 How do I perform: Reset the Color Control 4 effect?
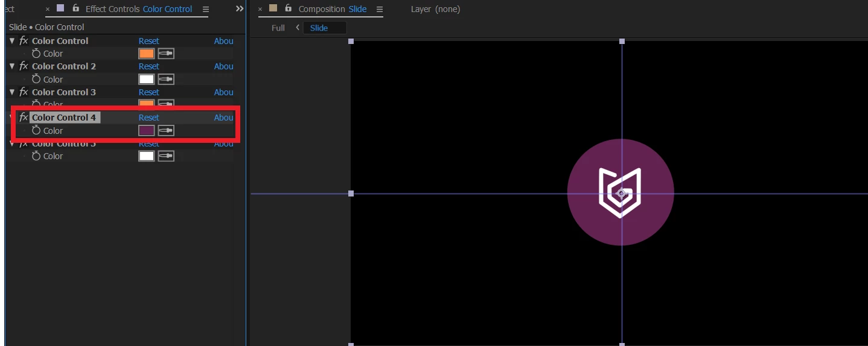(149, 118)
